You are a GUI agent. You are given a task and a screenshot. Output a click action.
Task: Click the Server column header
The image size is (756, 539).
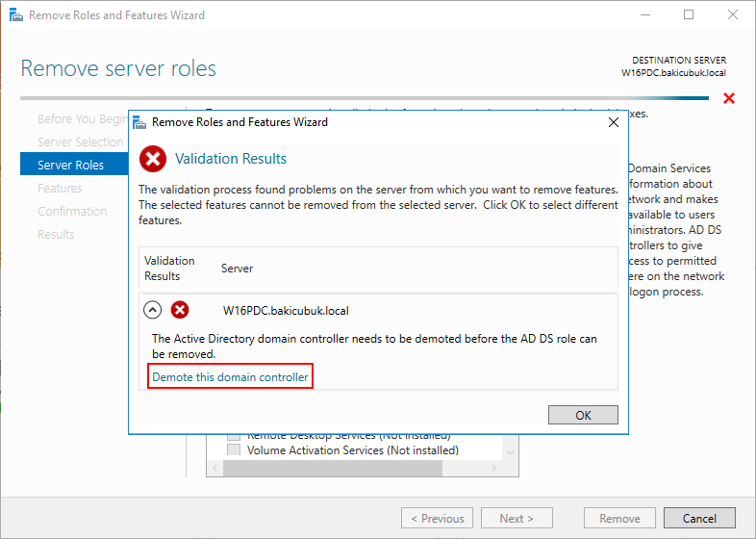pyautogui.click(x=237, y=269)
